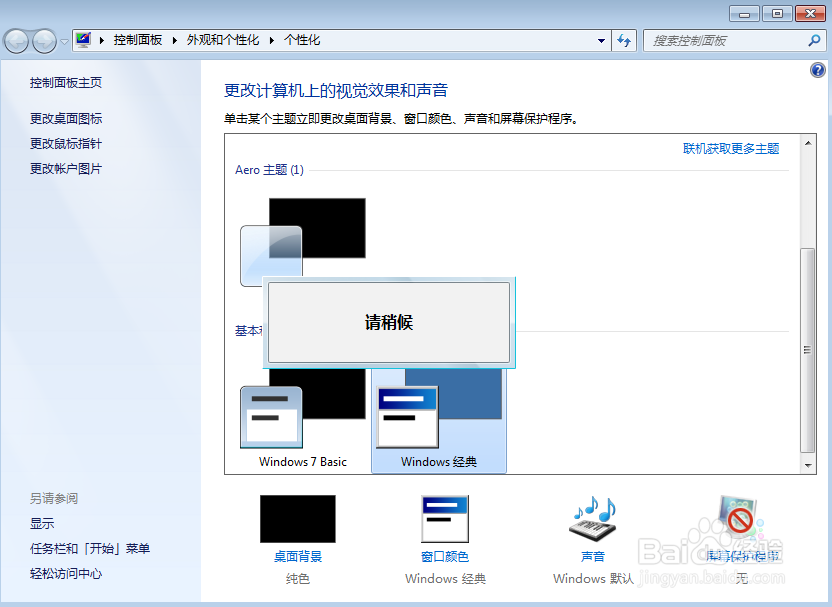
Task: Click the 窗口颜色 window icon
Action: click(445, 518)
